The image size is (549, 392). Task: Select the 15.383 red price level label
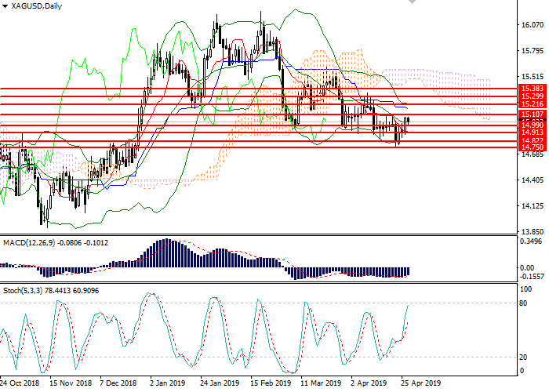[531, 89]
